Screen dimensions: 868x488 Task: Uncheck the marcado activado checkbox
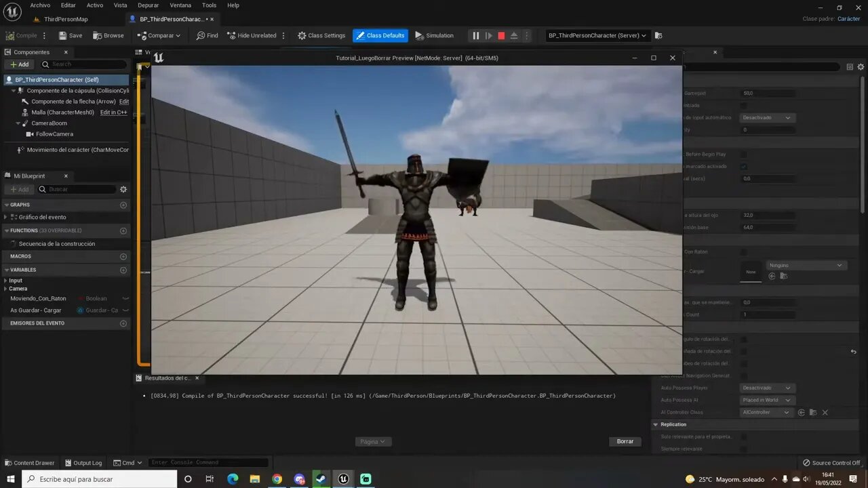[x=744, y=166]
